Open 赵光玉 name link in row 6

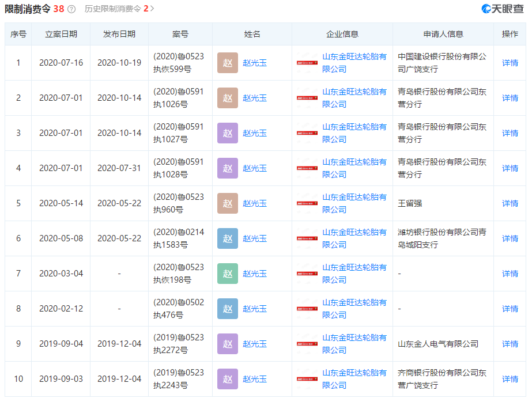pos(255,238)
